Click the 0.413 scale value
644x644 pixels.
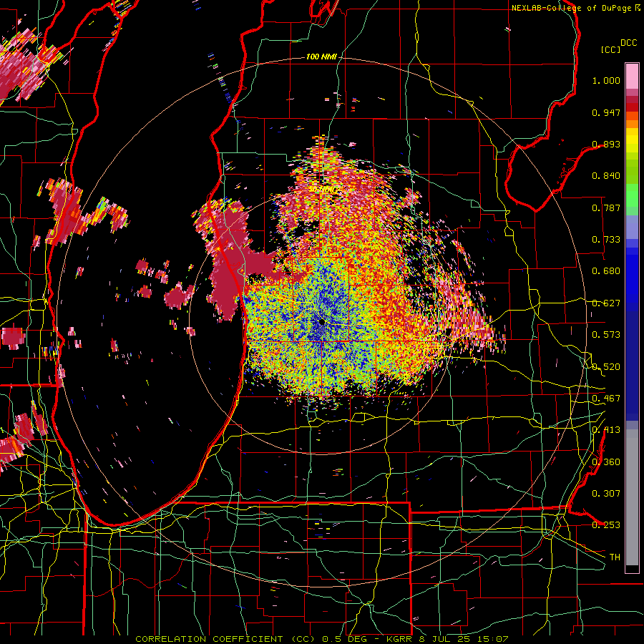606,430
